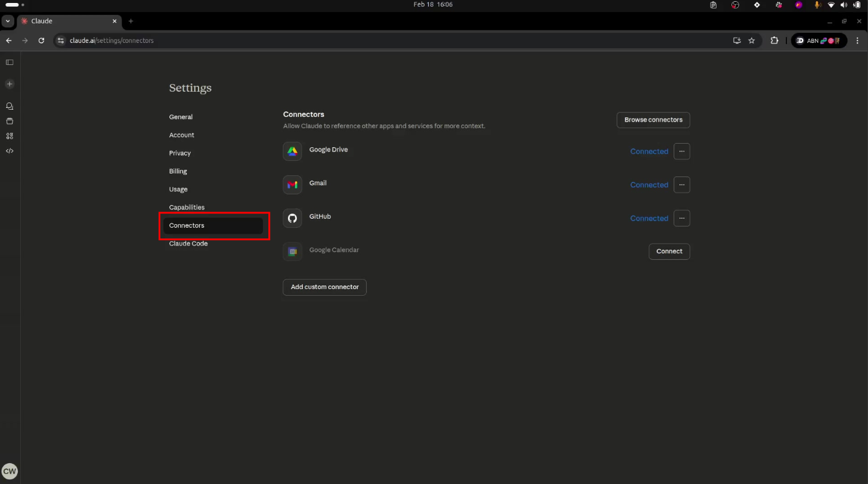868x484 pixels.
Task: Open a new chat with the plus icon
Action: (x=9, y=84)
